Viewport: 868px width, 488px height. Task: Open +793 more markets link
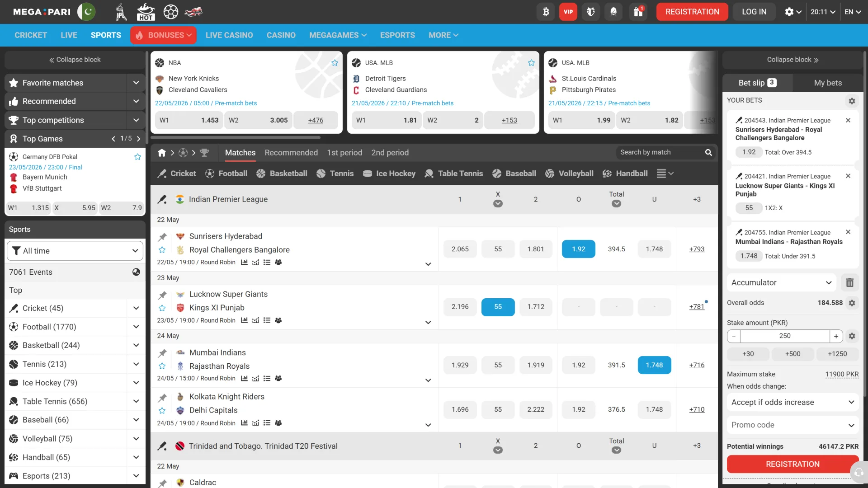pos(697,249)
